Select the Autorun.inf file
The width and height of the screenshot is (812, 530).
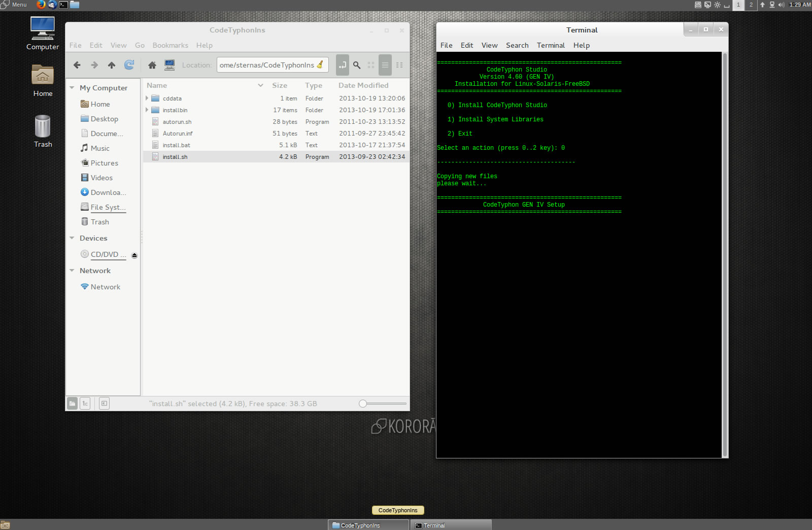[276, 134]
